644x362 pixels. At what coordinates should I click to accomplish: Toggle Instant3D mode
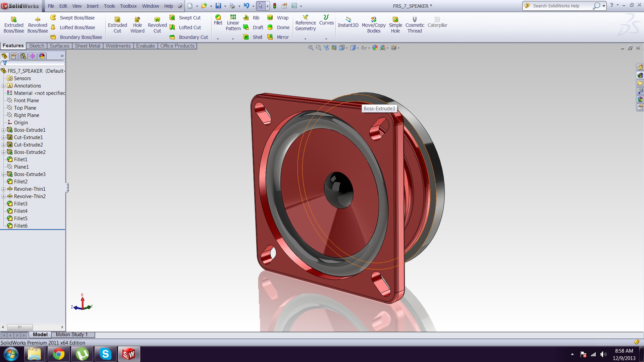click(348, 22)
